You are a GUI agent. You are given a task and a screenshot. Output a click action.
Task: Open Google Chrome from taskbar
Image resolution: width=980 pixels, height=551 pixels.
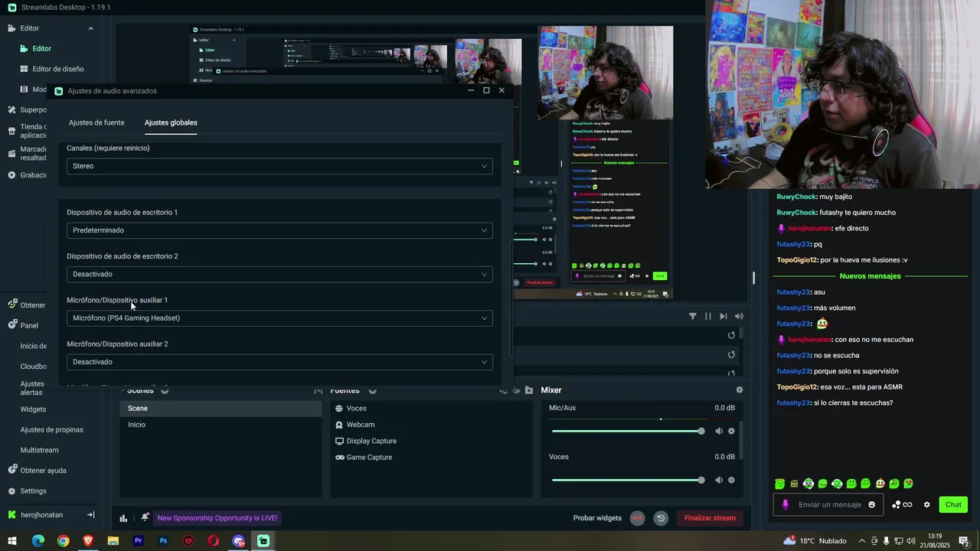coord(63,541)
